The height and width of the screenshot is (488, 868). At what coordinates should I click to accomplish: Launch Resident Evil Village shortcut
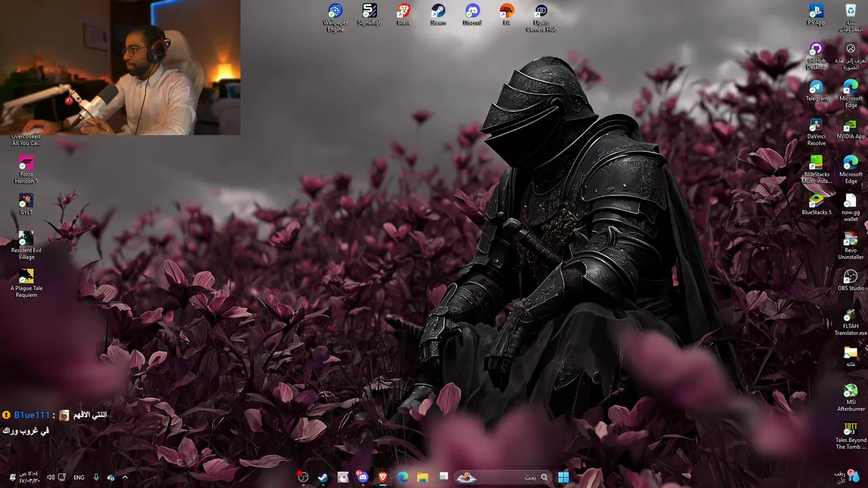point(26,246)
